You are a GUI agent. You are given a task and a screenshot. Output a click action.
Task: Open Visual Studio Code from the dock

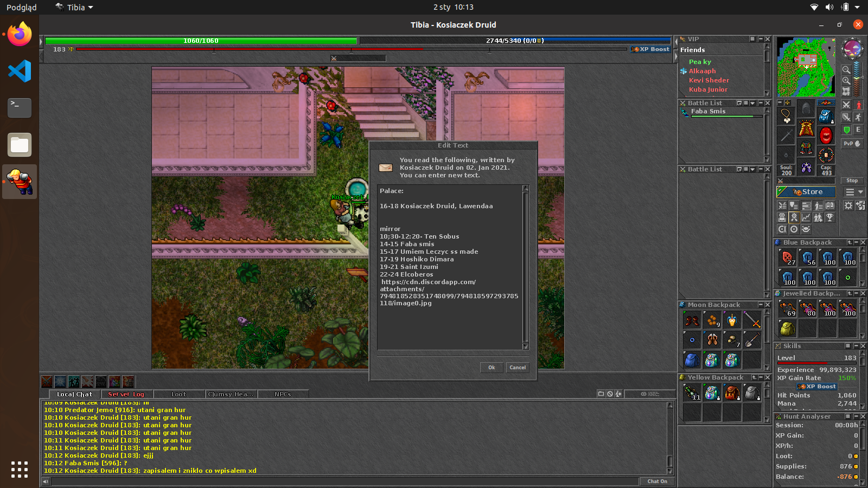20,71
